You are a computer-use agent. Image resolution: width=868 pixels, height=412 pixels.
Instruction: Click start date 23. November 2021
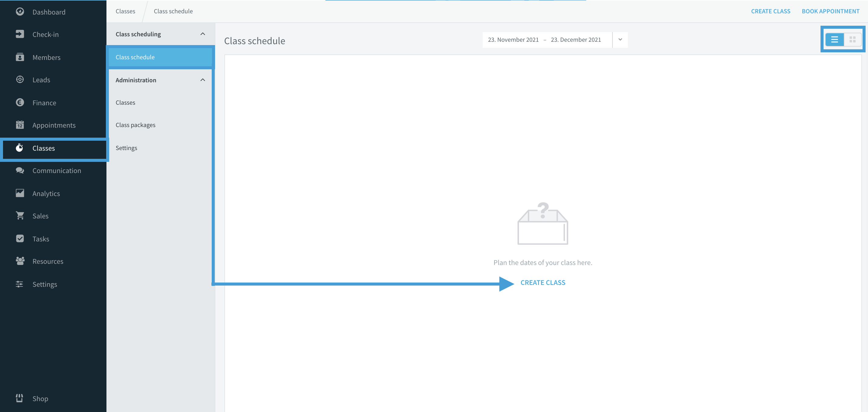pos(513,40)
